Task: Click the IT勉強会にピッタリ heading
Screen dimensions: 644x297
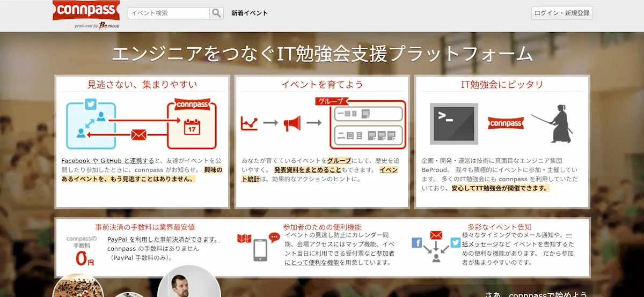Action: (502, 84)
